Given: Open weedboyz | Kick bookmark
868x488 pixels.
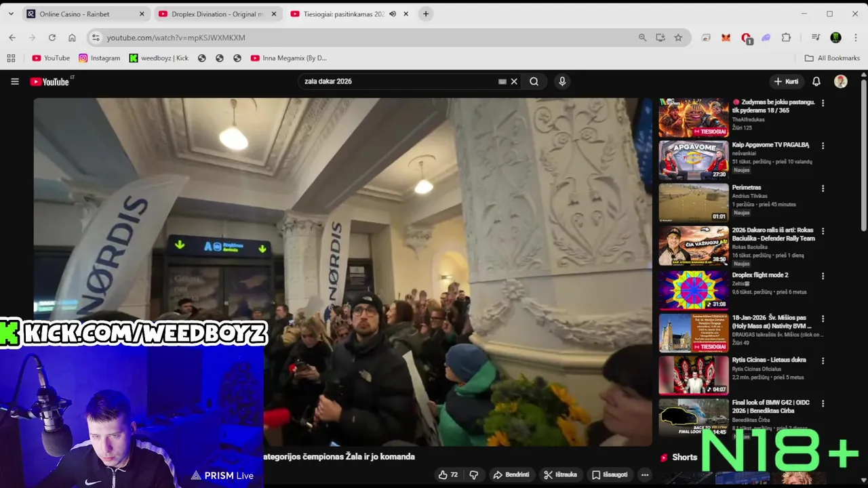Looking at the screenshot, I should [x=159, y=58].
